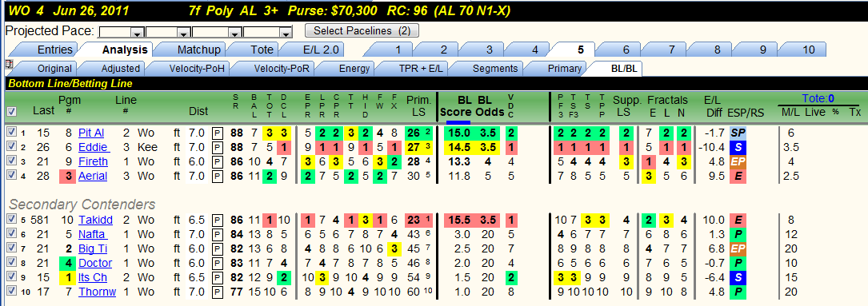Select race number 7 tab
The image size is (868, 306).
point(671,50)
